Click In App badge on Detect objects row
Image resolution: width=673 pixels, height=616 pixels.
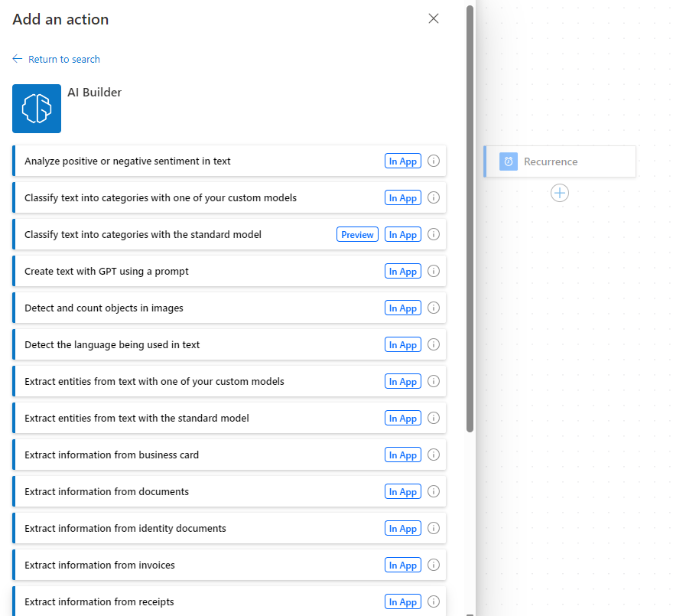402,308
